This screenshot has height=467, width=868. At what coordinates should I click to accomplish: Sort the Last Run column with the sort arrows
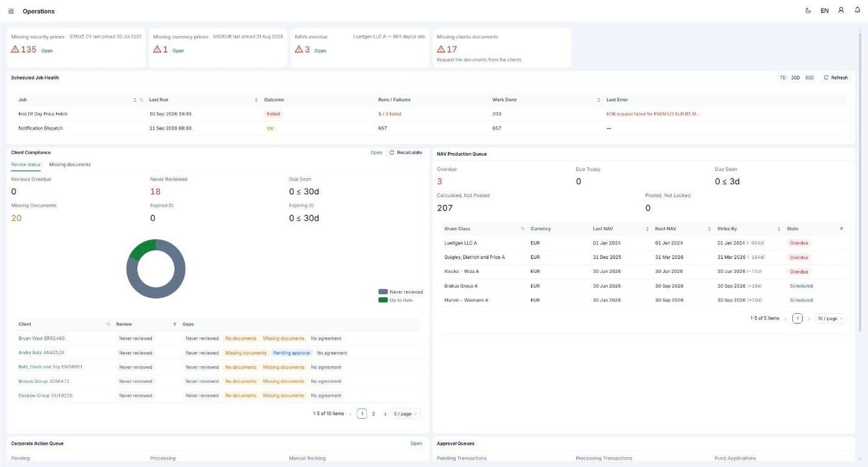click(x=256, y=100)
